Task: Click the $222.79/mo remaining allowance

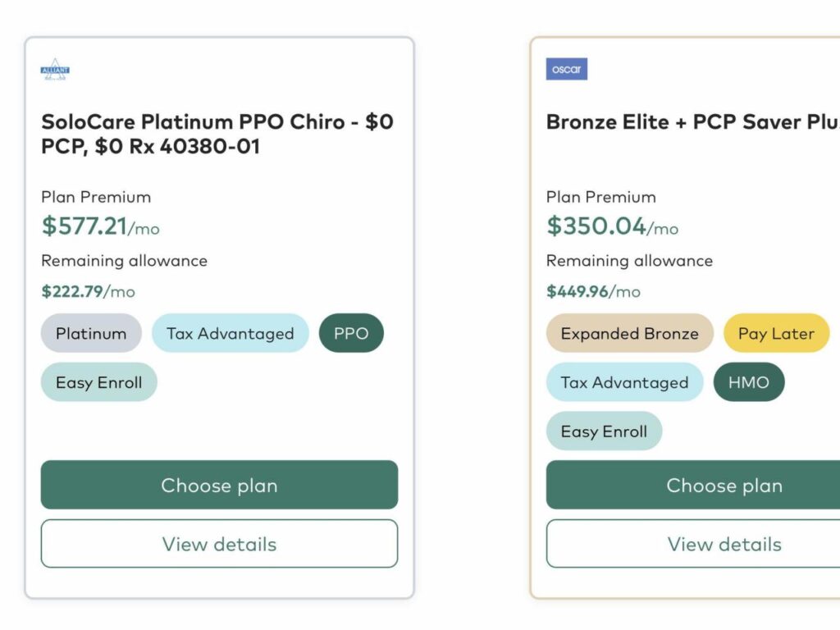Action: tap(88, 291)
